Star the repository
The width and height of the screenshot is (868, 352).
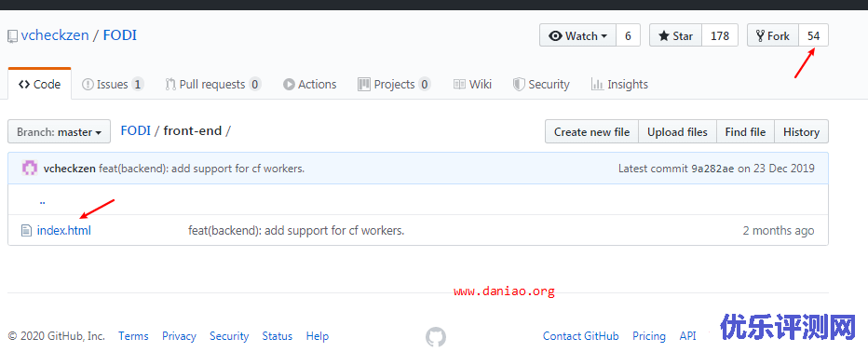(x=675, y=35)
